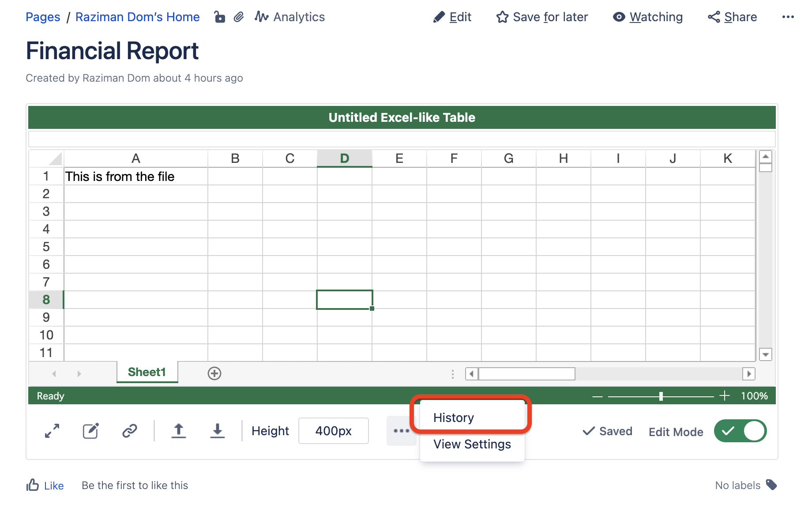
Task: Collapse the table toolbar three-dots menu
Action: [401, 431]
